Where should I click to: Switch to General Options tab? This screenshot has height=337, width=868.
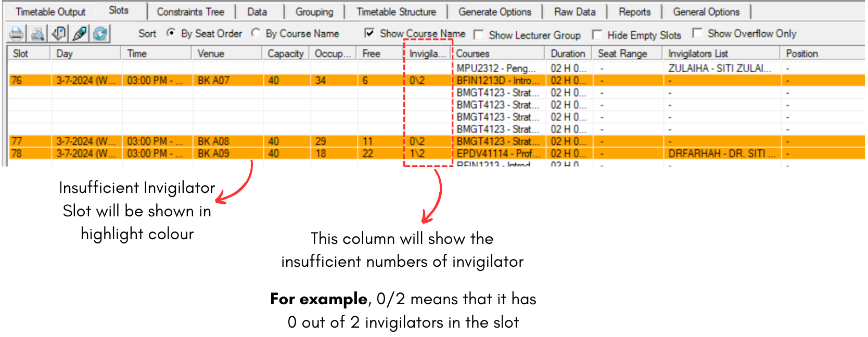[x=706, y=12]
